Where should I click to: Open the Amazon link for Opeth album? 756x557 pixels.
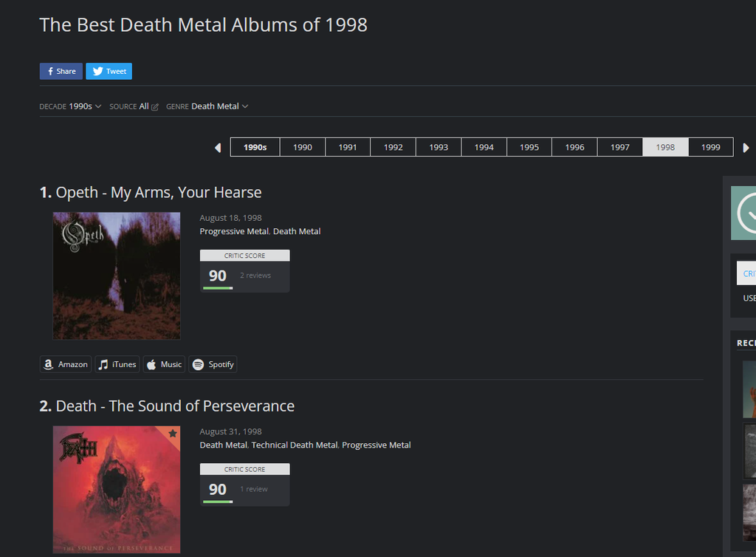pos(65,364)
